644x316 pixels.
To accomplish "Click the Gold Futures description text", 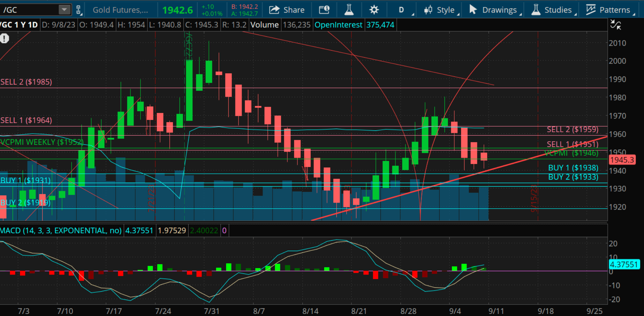I will click(120, 10).
